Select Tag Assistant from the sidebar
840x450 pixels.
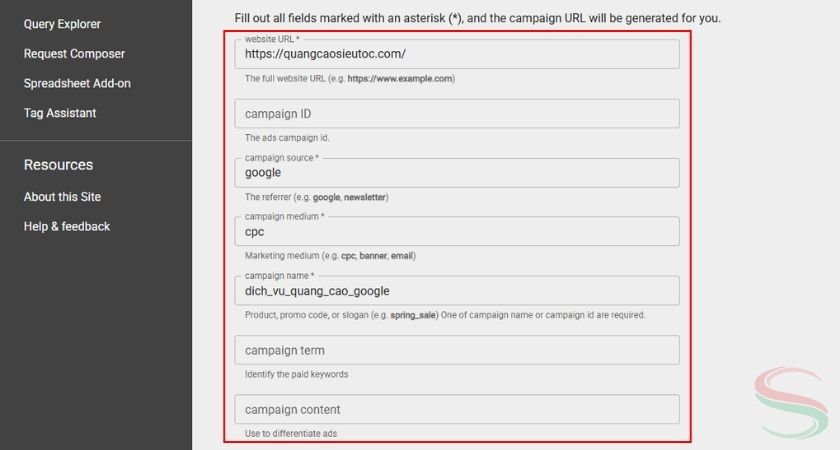pyautogui.click(x=60, y=113)
